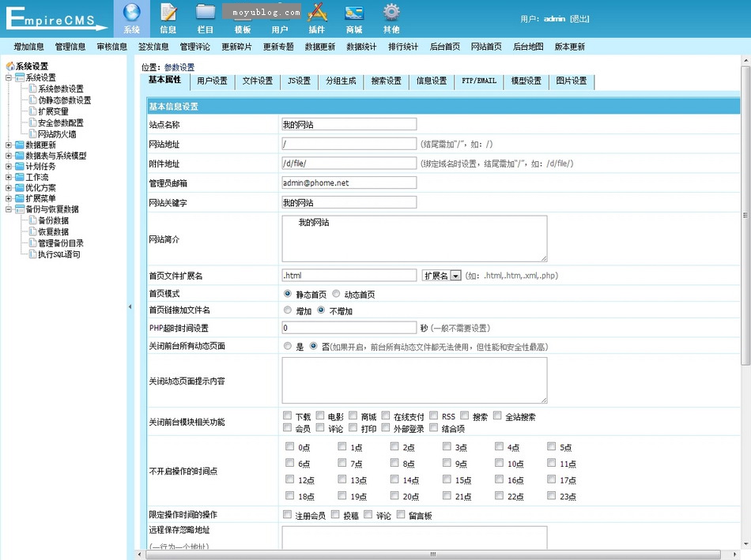Viewport: 751px width, 560px height.
Task: Tick the 23点 time checkbox
Action: point(552,495)
